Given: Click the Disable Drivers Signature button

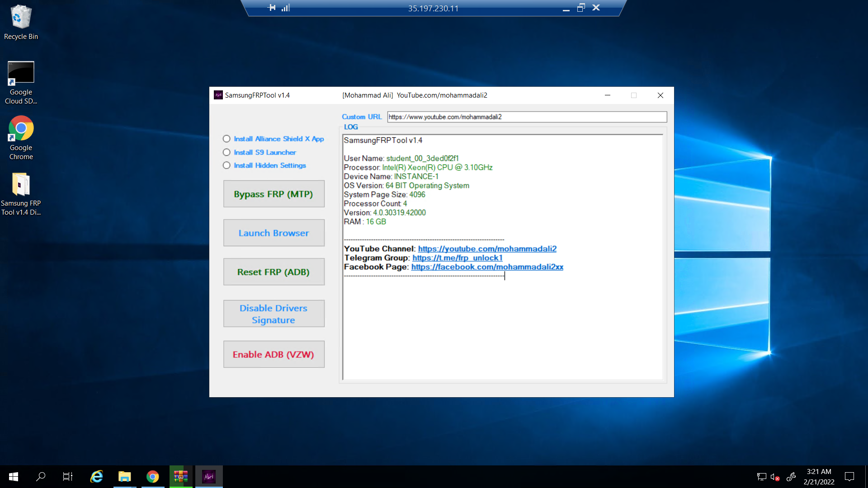Looking at the screenshot, I should pyautogui.click(x=274, y=314).
